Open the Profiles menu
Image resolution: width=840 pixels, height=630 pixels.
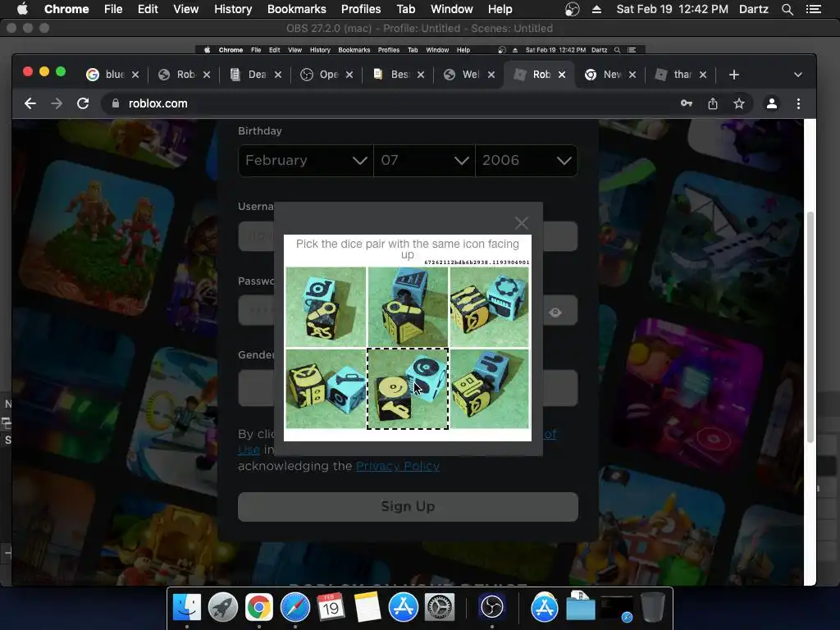361,9
